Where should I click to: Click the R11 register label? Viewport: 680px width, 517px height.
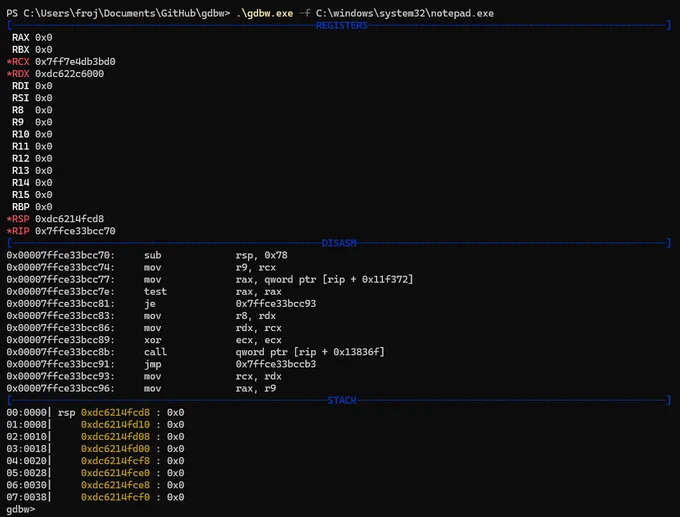20,147
